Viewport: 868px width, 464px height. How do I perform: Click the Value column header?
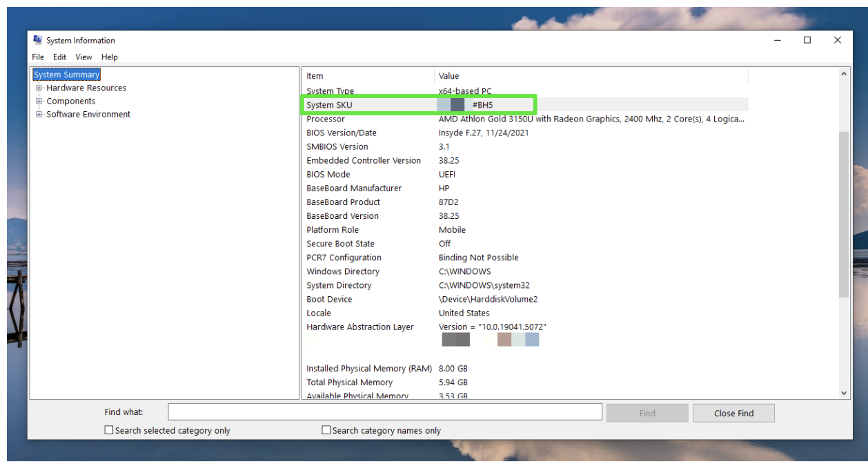pos(455,76)
